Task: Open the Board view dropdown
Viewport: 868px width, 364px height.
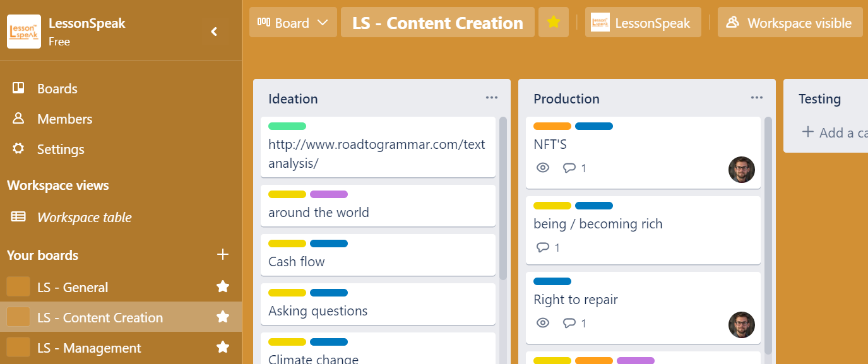Action: [x=293, y=23]
